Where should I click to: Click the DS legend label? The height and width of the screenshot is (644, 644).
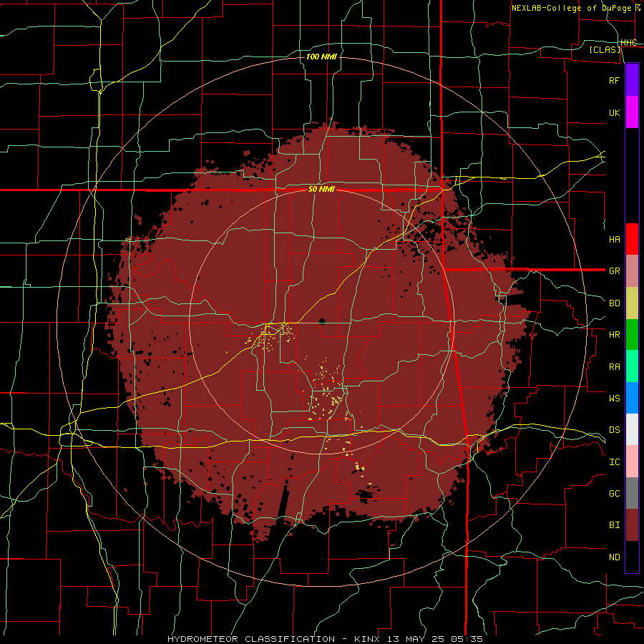(615, 430)
